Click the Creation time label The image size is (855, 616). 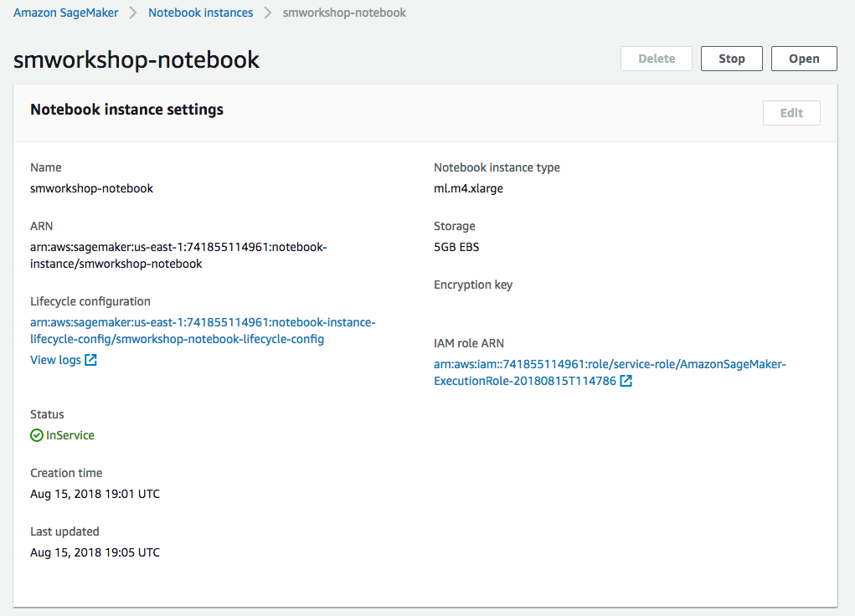coord(66,473)
